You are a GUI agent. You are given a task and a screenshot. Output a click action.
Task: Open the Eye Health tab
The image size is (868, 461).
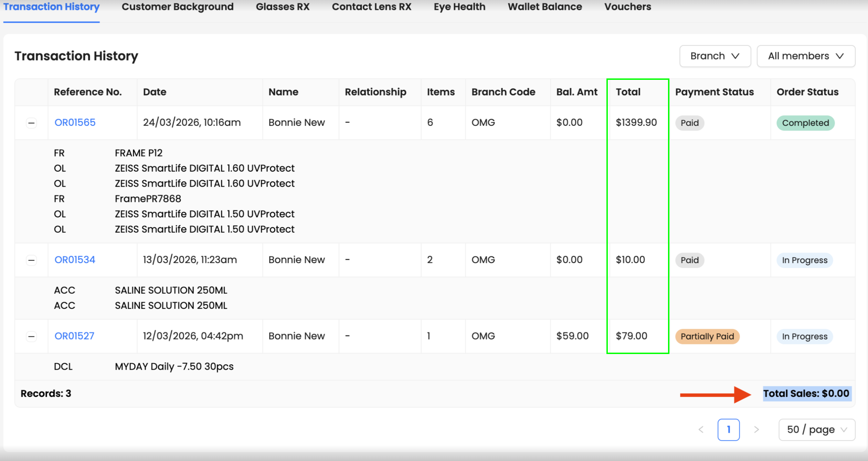[459, 7]
